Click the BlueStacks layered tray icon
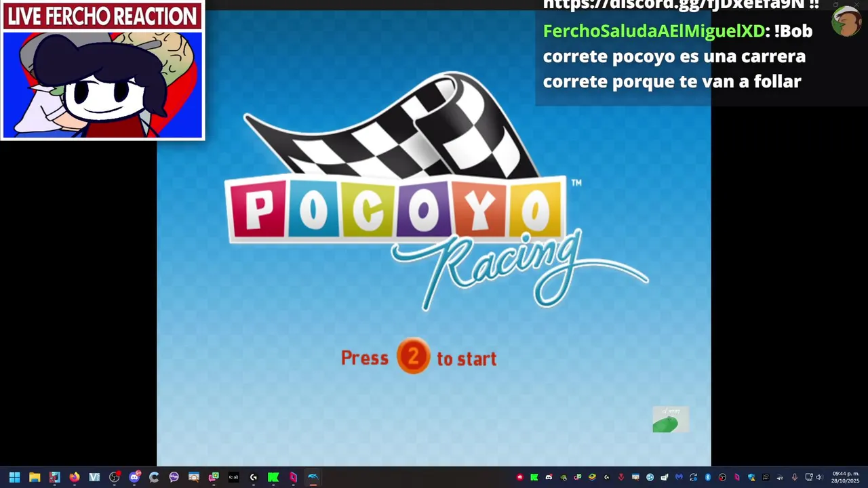 point(592,477)
